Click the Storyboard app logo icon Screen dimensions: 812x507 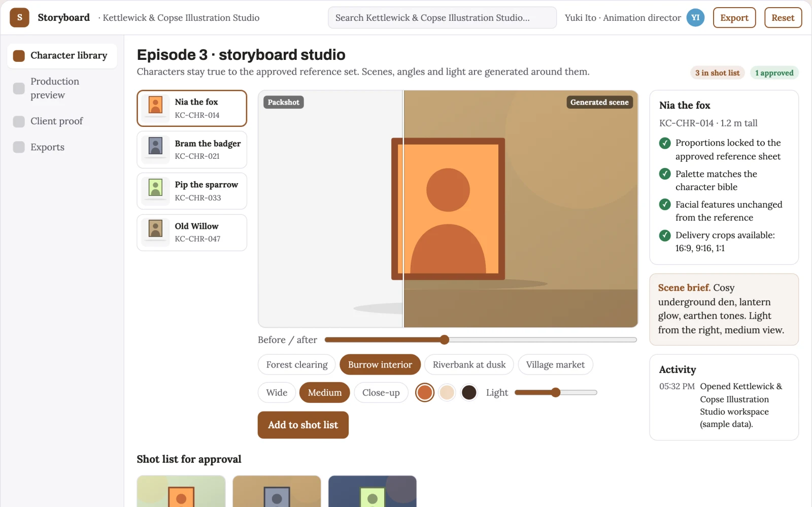pyautogui.click(x=19, y=18)
